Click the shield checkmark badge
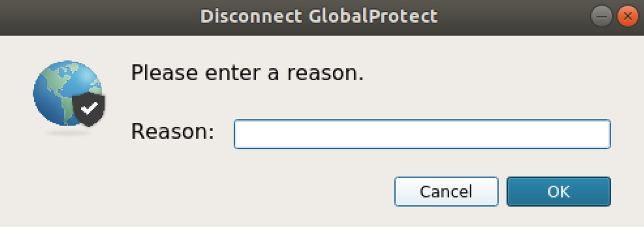This screenshot has width=644, height=227. [89, 110]
